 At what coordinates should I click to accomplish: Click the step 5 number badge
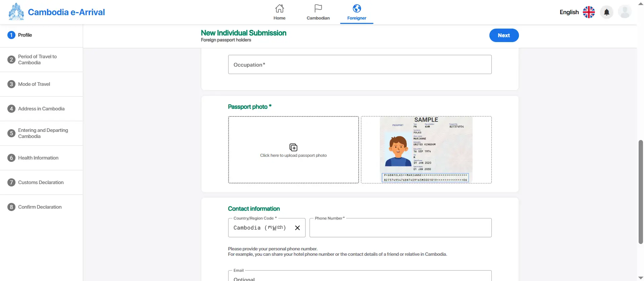pyautogui.click(x=11, y=133)
